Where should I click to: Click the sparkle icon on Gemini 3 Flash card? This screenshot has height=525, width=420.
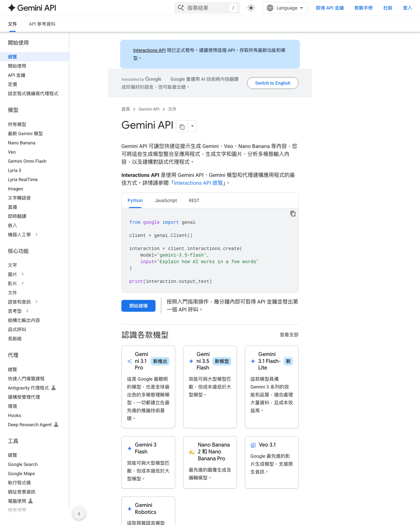[130, 449]
